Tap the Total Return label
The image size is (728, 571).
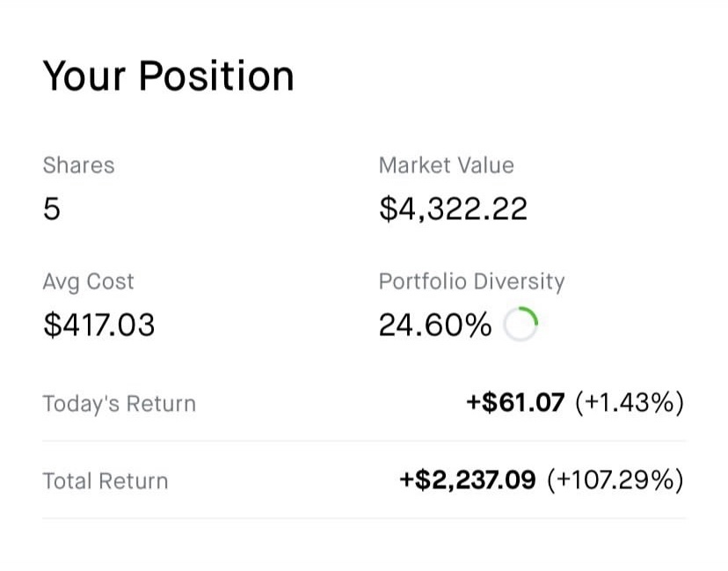[x=105, y=481]
